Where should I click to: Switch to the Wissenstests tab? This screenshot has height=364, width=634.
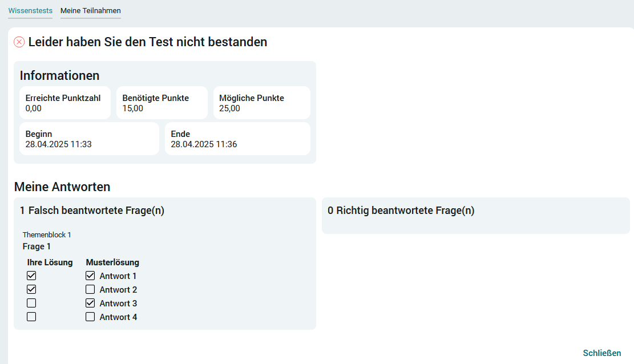30,11
